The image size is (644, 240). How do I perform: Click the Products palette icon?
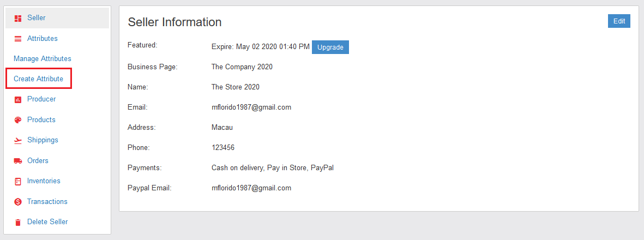(x=17, y=120)
